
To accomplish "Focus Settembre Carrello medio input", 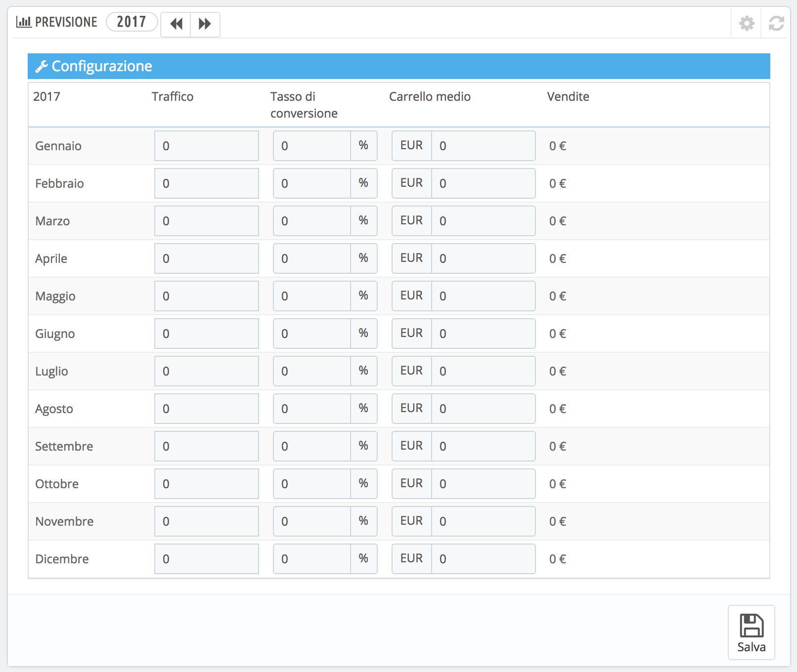I will coord(484,446).
